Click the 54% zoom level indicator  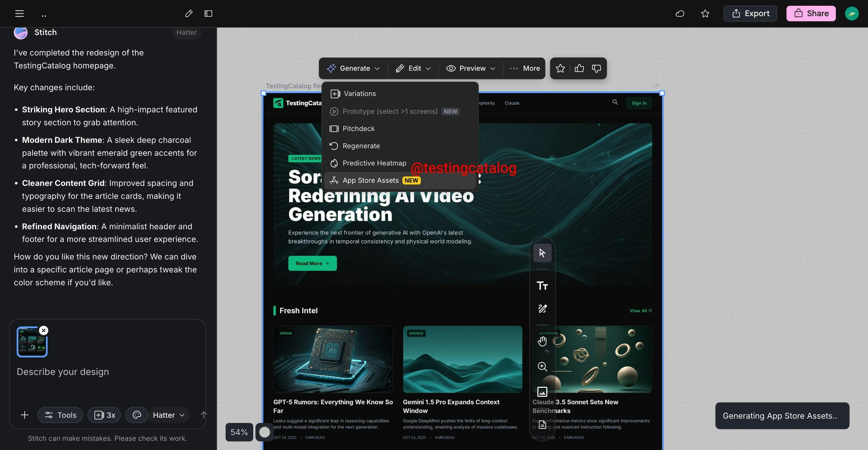239,432
